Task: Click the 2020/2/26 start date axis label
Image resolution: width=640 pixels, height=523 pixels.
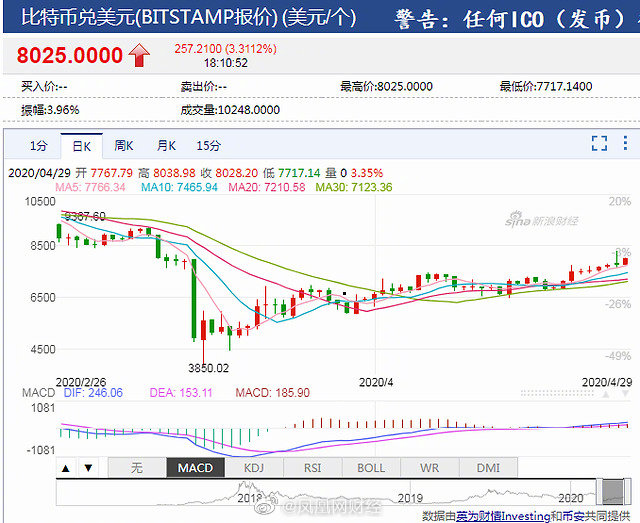Action: coord(81,383)
